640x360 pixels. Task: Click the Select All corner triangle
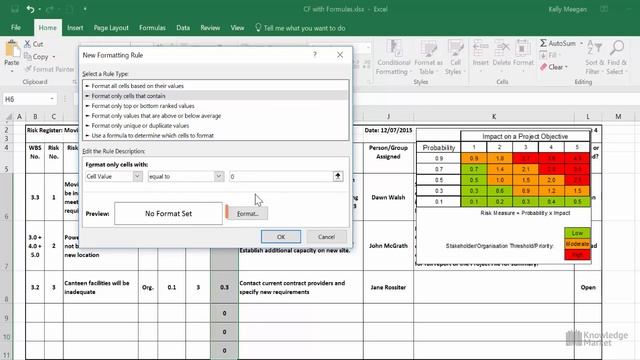tap(8, 117)
